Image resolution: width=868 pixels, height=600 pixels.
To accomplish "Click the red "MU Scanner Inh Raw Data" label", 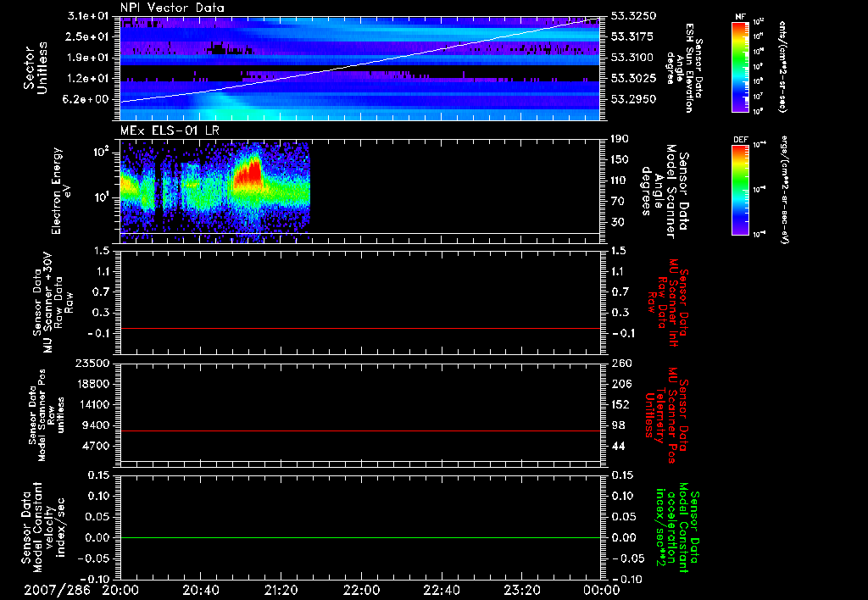I will (x=668, y=303).
